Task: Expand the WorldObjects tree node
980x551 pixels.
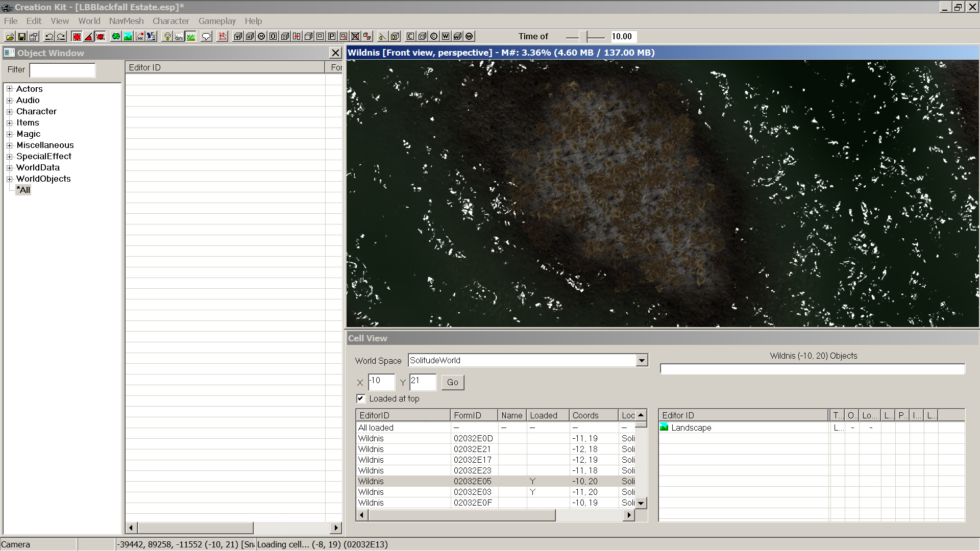Action: click(9, 179)
